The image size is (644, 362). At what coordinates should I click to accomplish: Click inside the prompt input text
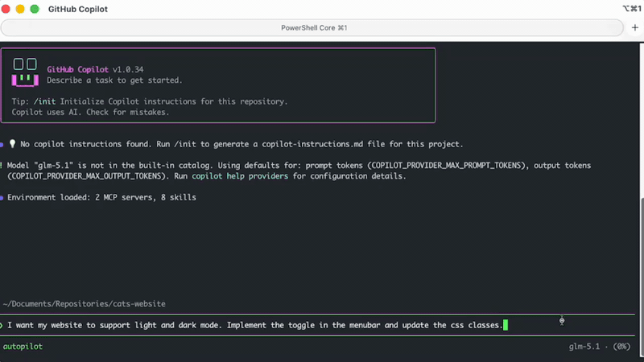pos(242,325)
